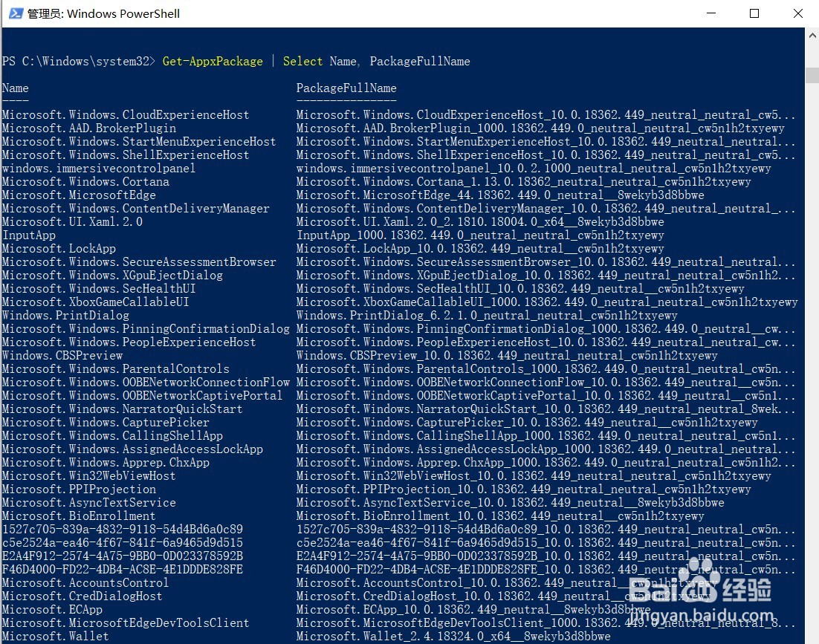Click Microsoft.Windows.AssignedAccessLockApp name entry
The width and height of the screenshot is (819, 644).
(x=132, y=449)
